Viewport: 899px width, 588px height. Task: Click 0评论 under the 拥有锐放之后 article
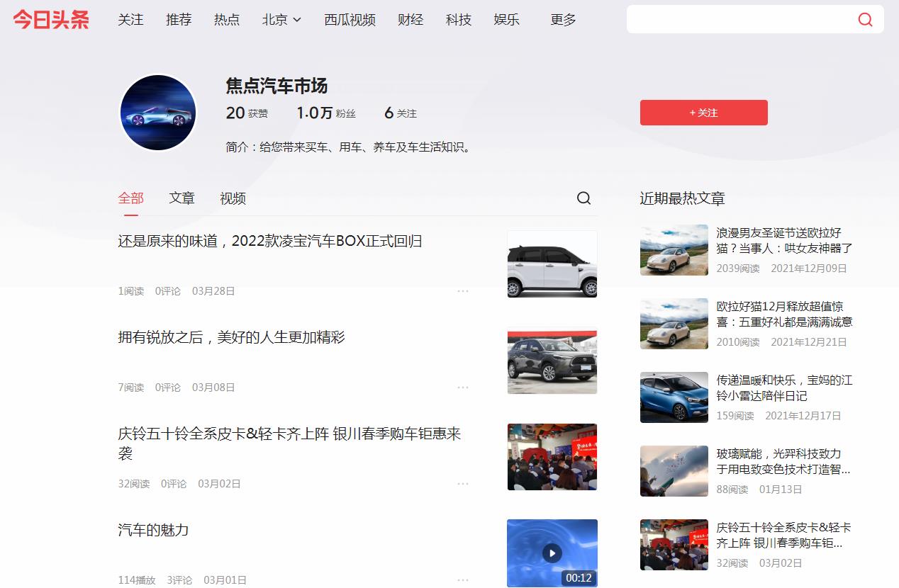point(168,388)
